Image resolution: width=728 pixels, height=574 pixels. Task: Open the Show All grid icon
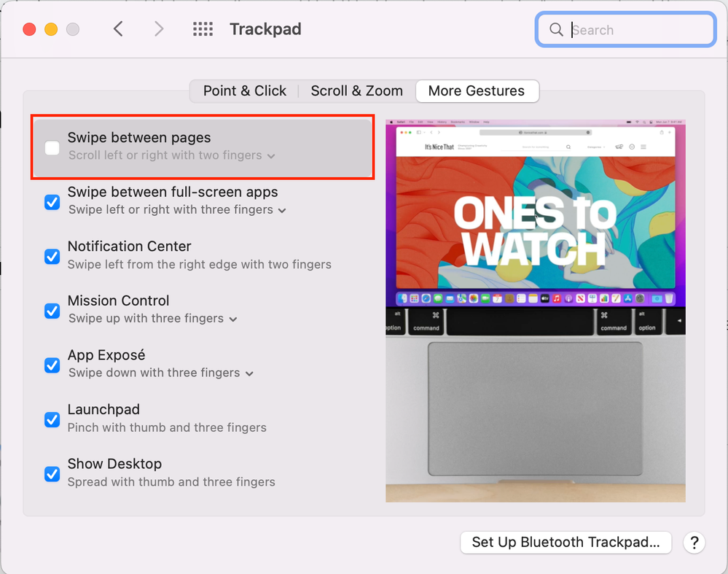203,29
